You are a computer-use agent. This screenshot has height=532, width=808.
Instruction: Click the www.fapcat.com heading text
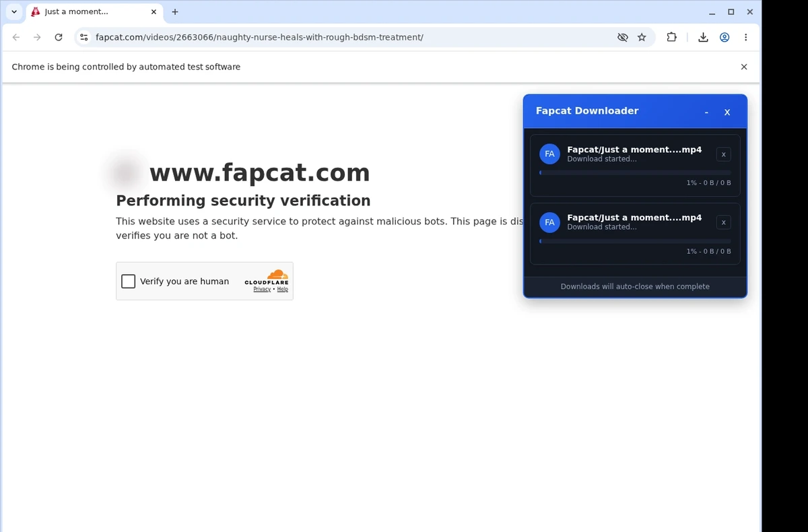point(259,173)
